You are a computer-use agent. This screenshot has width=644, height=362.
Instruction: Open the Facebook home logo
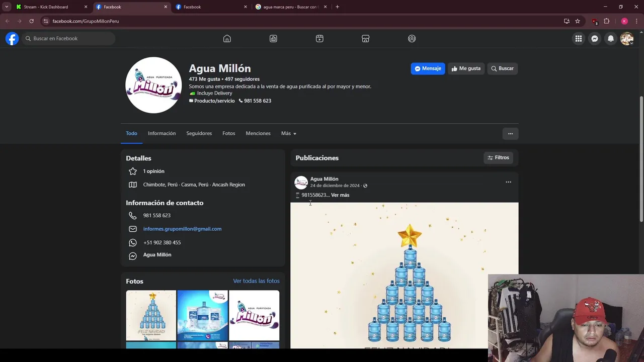[x=12, y=38]
